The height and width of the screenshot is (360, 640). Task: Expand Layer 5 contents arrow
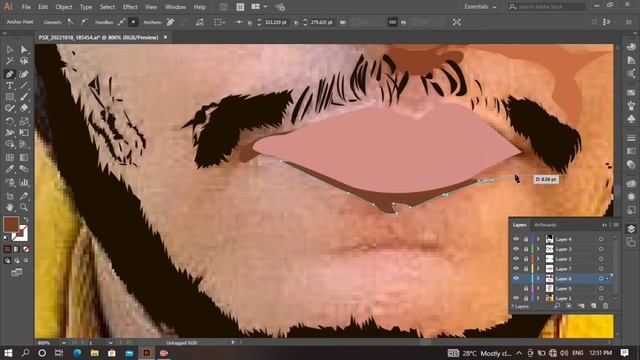click(538, 289)
